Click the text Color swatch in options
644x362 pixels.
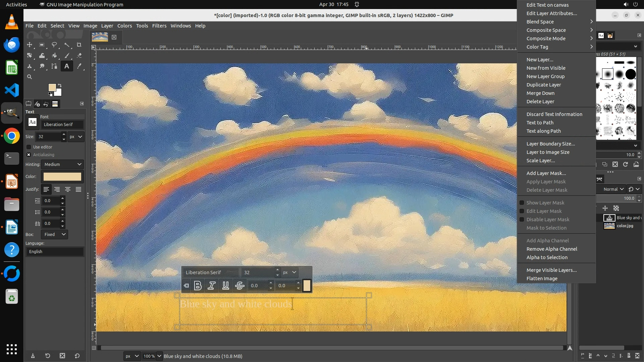coord(62,177)
